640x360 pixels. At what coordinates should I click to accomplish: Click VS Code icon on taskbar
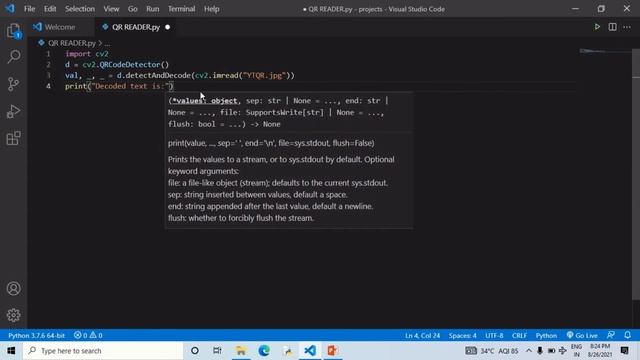coord(310,351)
